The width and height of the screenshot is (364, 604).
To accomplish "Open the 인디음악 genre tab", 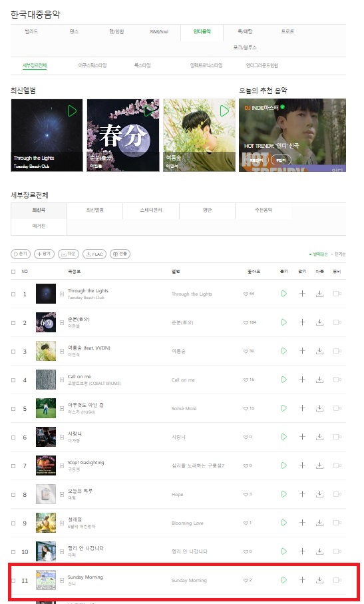I will click(x=202, y=31).
